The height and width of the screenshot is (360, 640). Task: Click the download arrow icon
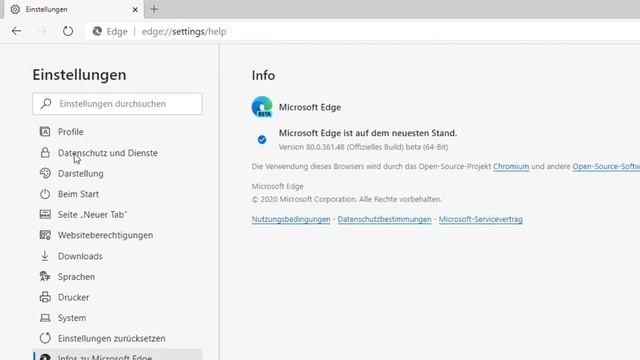pos(45,256)
